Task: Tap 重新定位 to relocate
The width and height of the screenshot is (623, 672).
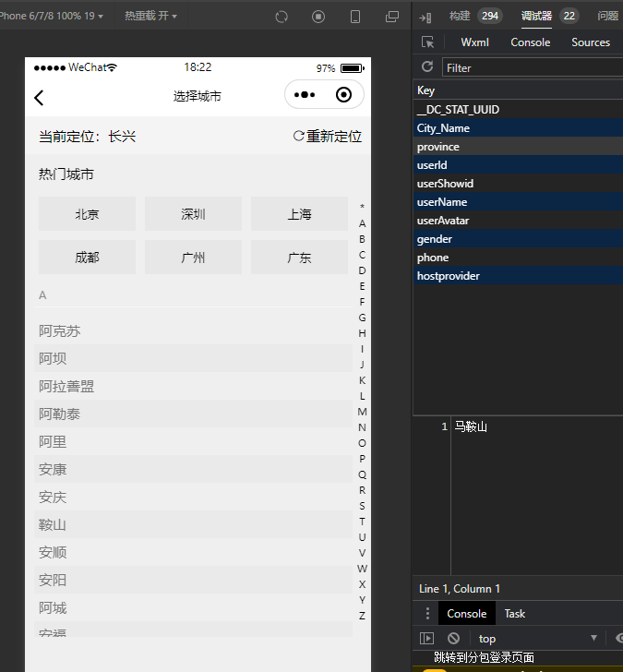Action: tap(328, 137)
